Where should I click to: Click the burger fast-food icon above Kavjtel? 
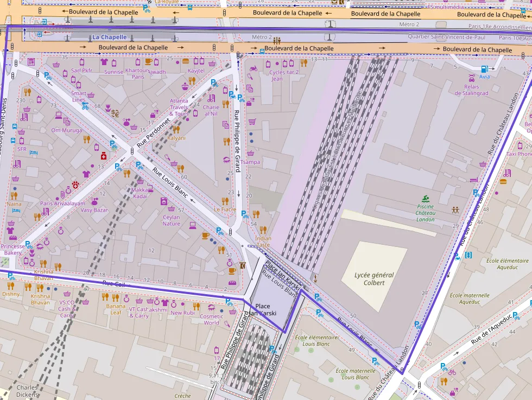[185, 61]
